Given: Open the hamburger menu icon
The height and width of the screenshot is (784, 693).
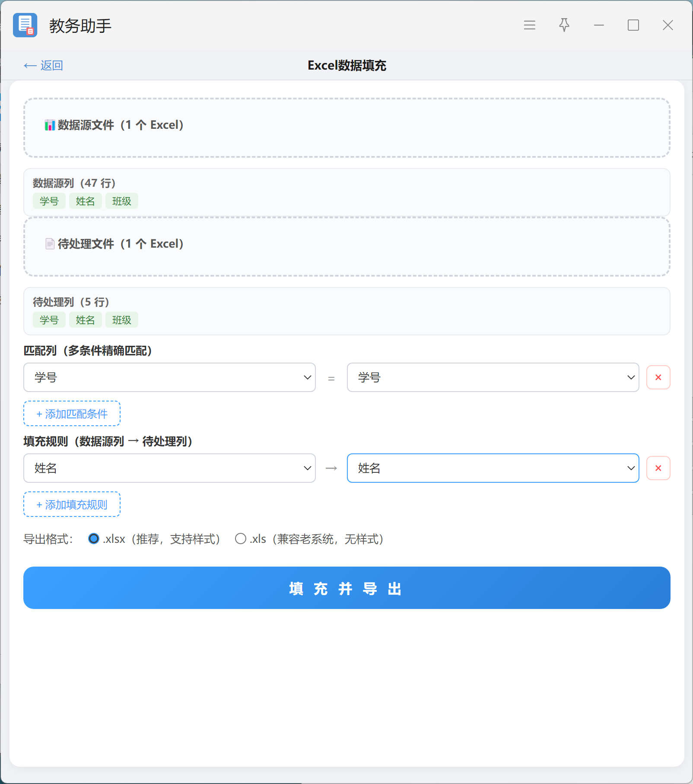Looking at the screenshot, I should 529,25.
